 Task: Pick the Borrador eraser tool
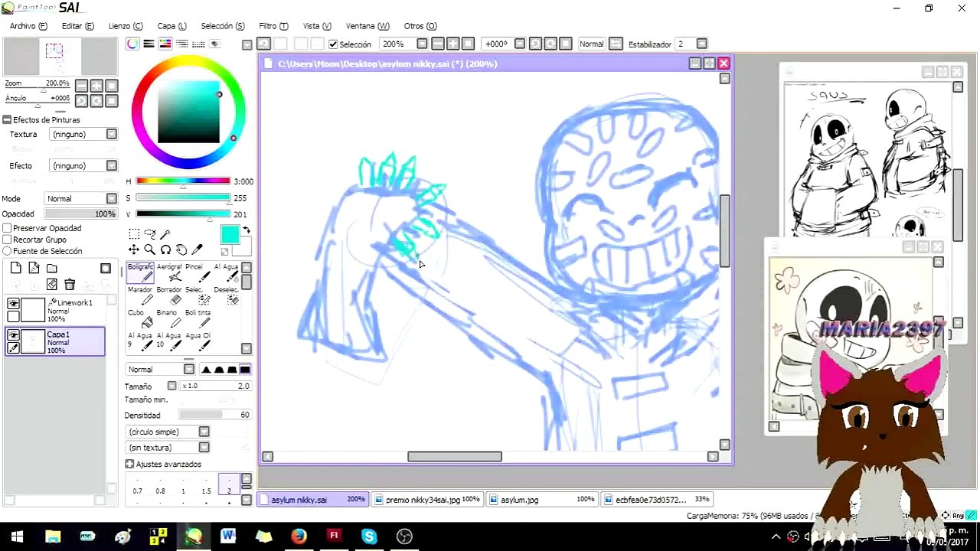click(x=169, y=295)
